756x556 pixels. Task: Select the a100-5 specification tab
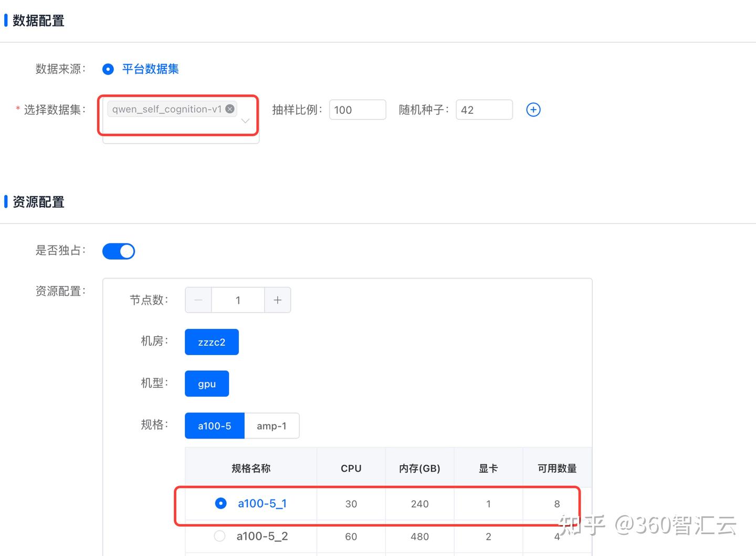(214, 425)
